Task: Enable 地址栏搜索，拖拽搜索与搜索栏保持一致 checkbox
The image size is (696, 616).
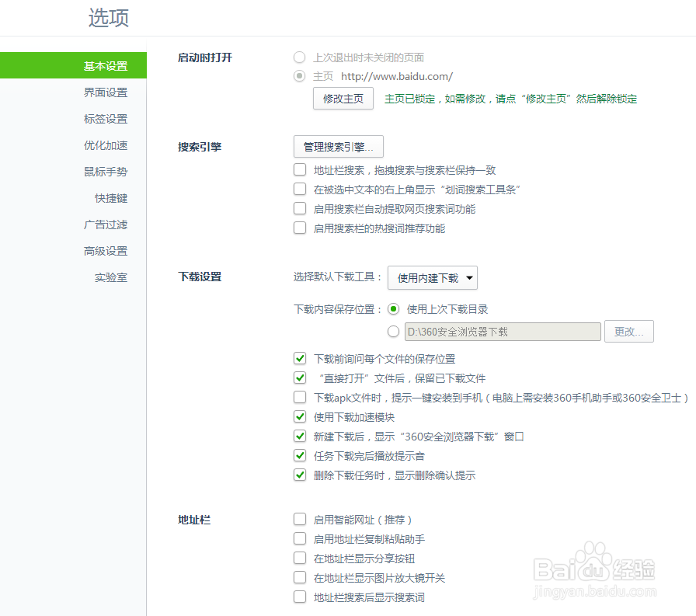Action: click(x=300, y=169)
